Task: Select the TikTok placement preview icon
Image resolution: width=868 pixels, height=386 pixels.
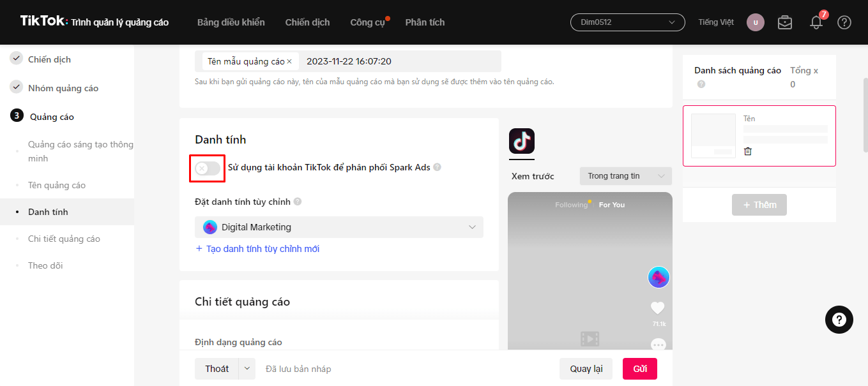Action: tap(522, 141)
